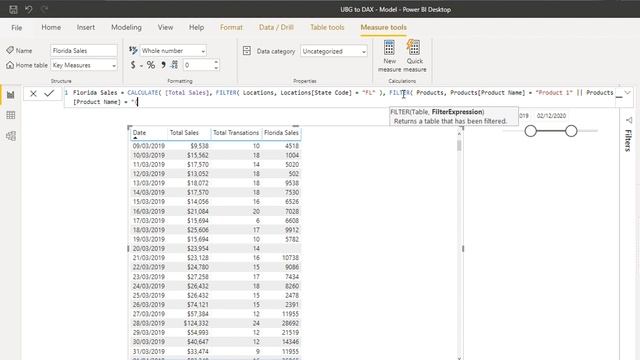Expand the formula bar chevron
This screenshot has width=640, height=360.
click(x=628, y=93)
